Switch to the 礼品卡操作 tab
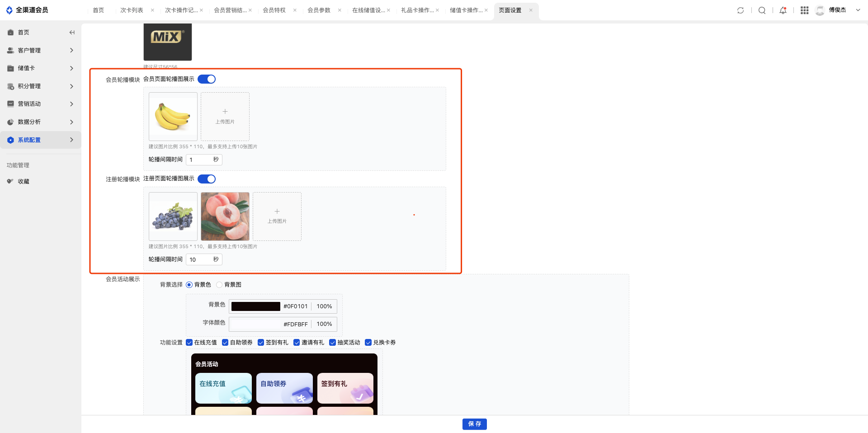 click(x=417, y=10)
